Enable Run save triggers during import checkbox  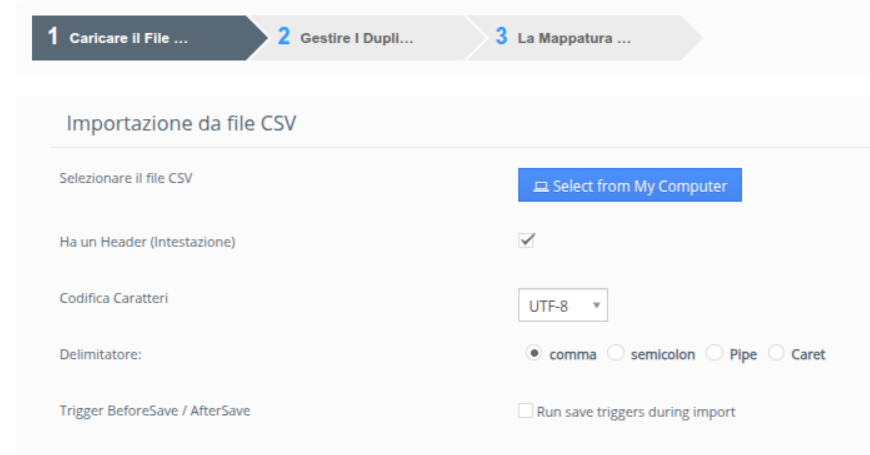[525, 411]
